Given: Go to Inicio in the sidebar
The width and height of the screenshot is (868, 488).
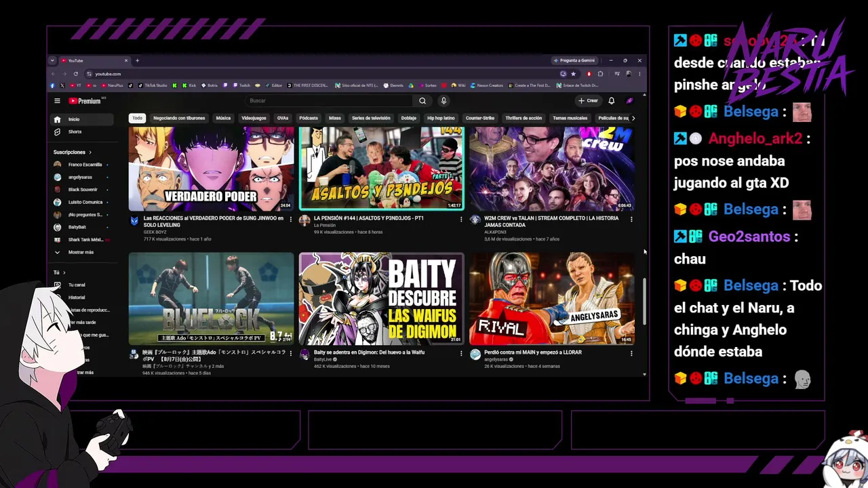Looking at the screenshot, I should [x=83, y=119].
